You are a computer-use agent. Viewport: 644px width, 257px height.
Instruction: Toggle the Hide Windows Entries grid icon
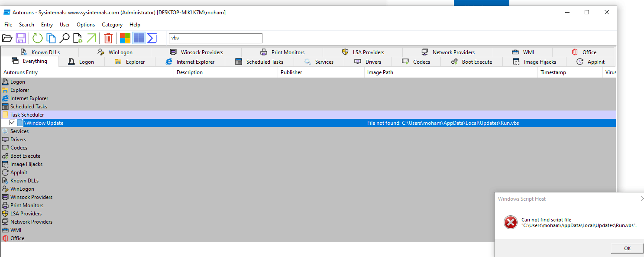[139, 39]
